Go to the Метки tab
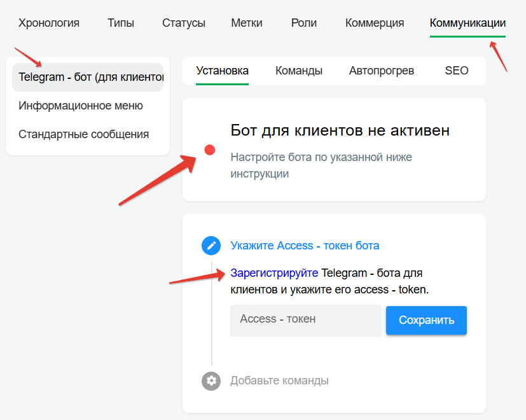Image resolution: width=526 pixels, height=420 pixels. click(x=247, y=23)
